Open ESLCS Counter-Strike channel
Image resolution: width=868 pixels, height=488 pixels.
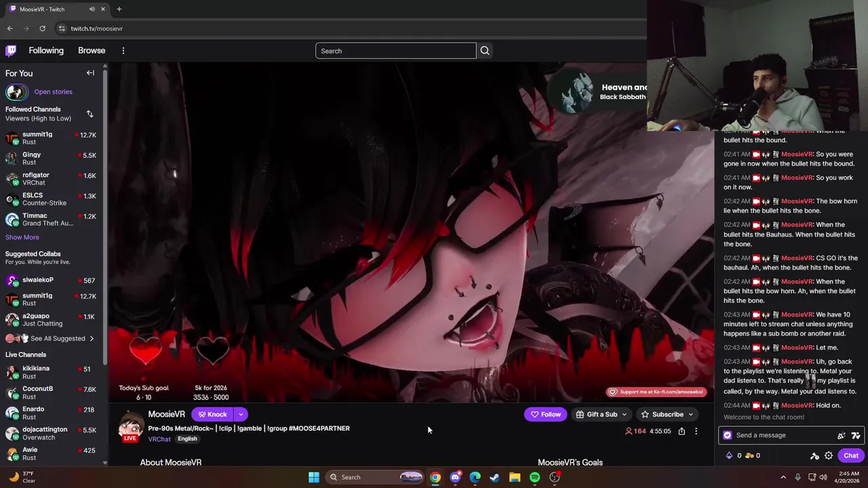(x=52, y=199)
